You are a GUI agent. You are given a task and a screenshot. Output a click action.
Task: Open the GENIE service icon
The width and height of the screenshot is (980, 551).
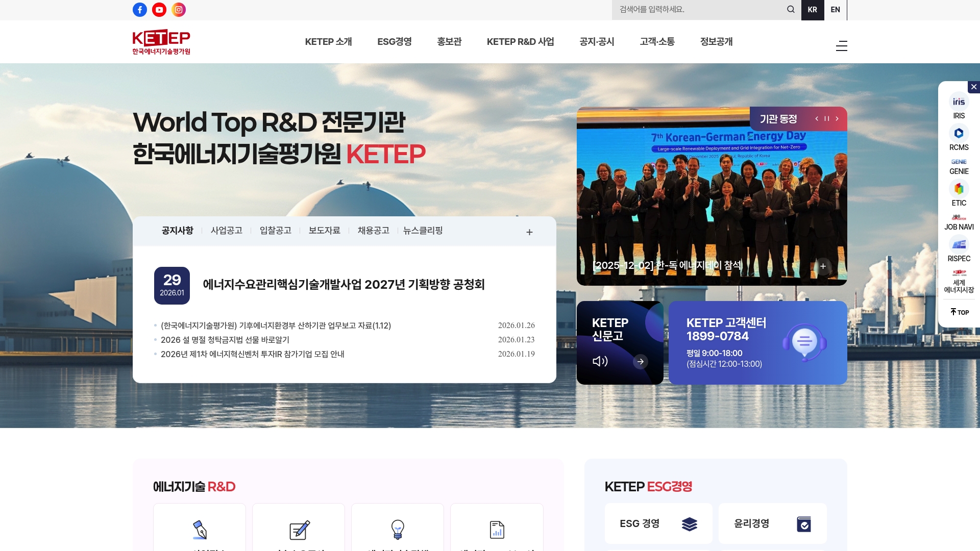point(959,162)
